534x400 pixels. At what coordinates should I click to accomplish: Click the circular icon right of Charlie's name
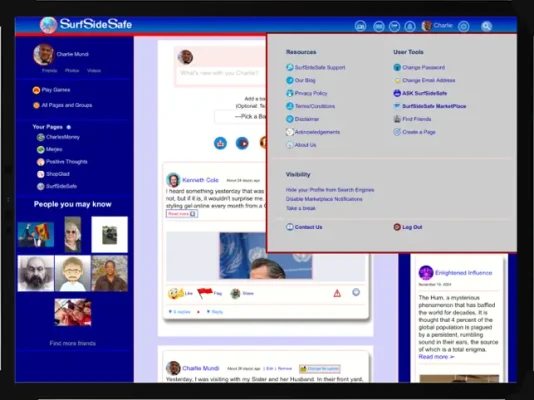[x=464, y=26]
